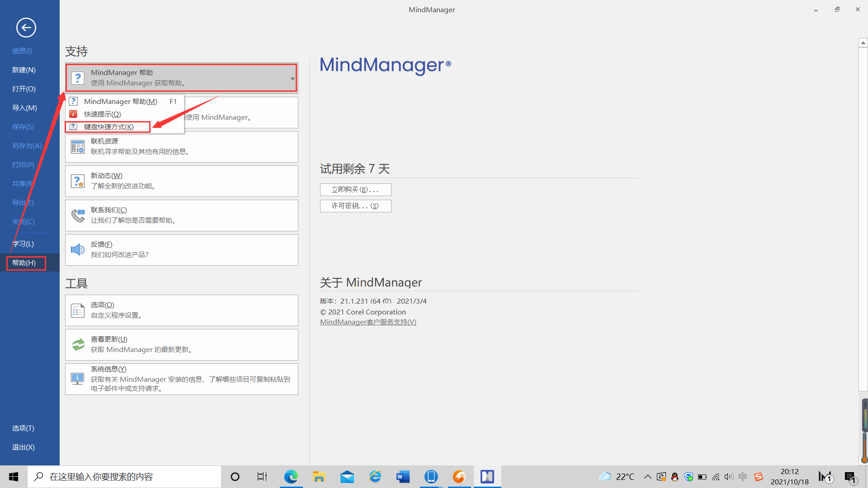Show hidden tray icons chevron
Screen dimensions: 868x488
point(648,477)
